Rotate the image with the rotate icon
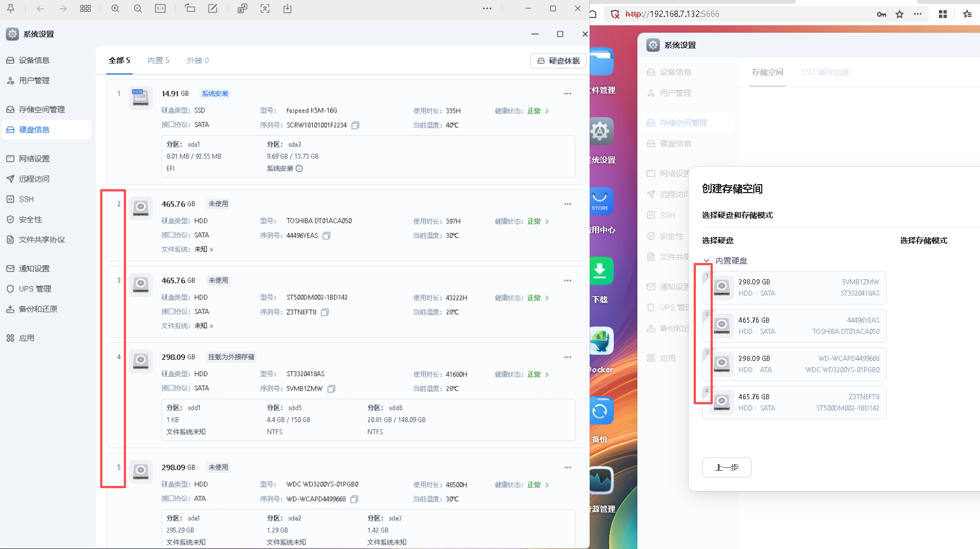Screen dimensions: 980x549 [190, 8]
